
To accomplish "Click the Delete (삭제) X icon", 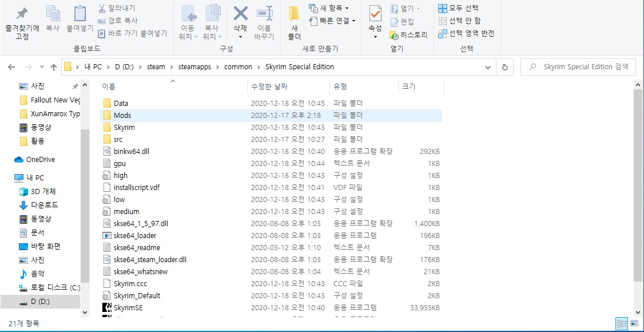I will (x=240, y=14).
